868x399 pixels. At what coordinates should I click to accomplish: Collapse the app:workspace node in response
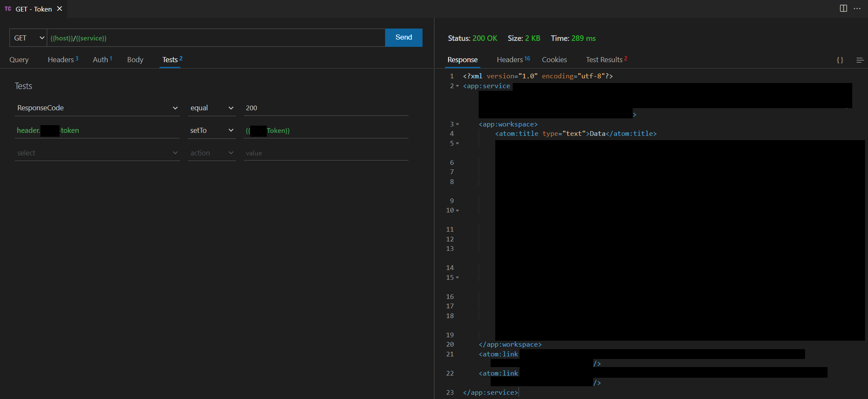[457, 124]
